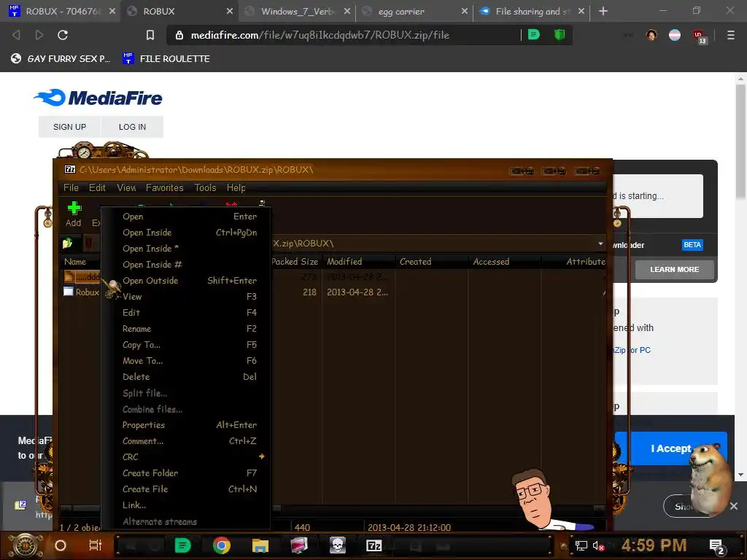747x560 pixels.
Task: Open the notification center with badge 2
Action: click(716, 547)
